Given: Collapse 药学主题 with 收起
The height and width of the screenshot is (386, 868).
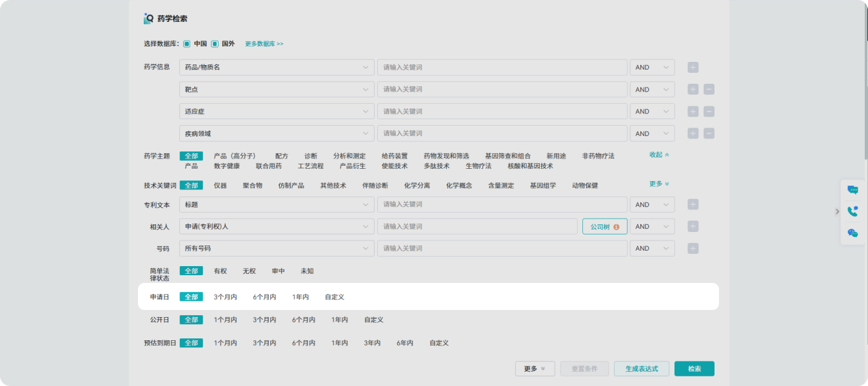Looking at the screenshot, I should point(659,155).
